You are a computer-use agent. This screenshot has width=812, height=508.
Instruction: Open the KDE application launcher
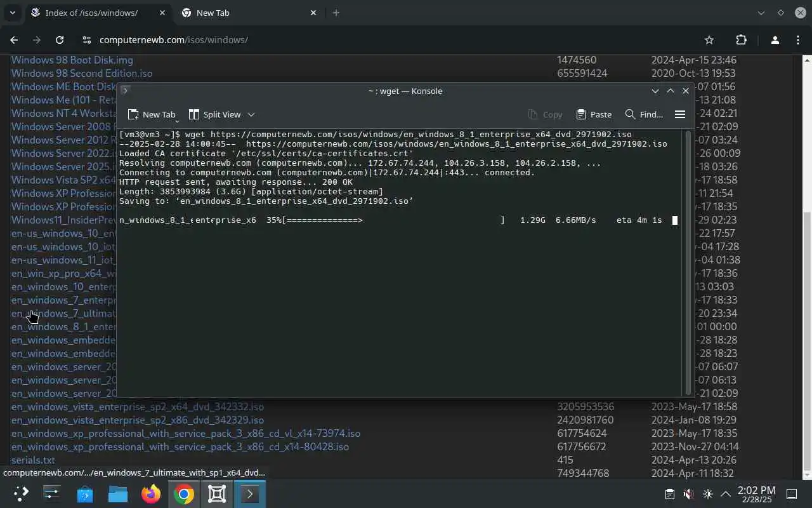21,493
